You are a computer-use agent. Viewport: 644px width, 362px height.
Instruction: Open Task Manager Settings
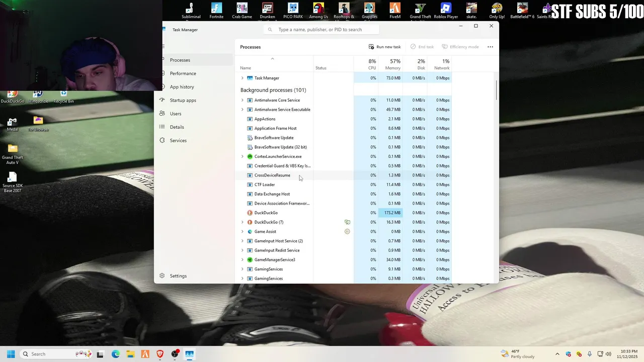coord(195,276)
